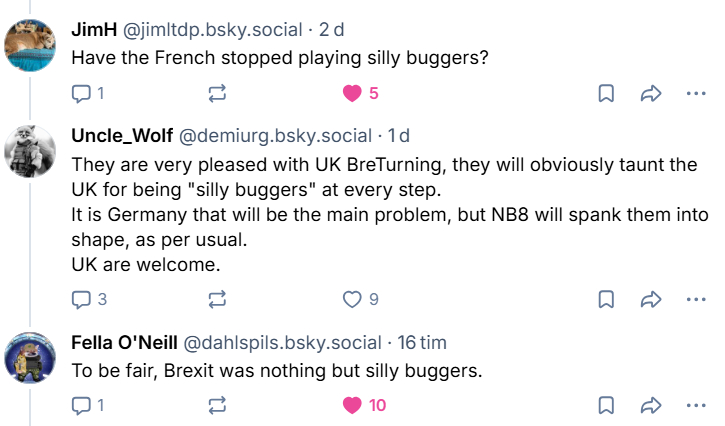Image resolution: width=725 pixels, height=426 pixels.
Task: Open Fella O'Neill's post timestamp
Action: (421, 342)
